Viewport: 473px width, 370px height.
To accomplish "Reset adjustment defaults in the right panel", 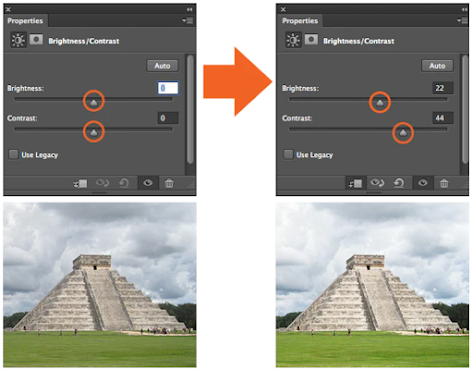I will point(399,183).
